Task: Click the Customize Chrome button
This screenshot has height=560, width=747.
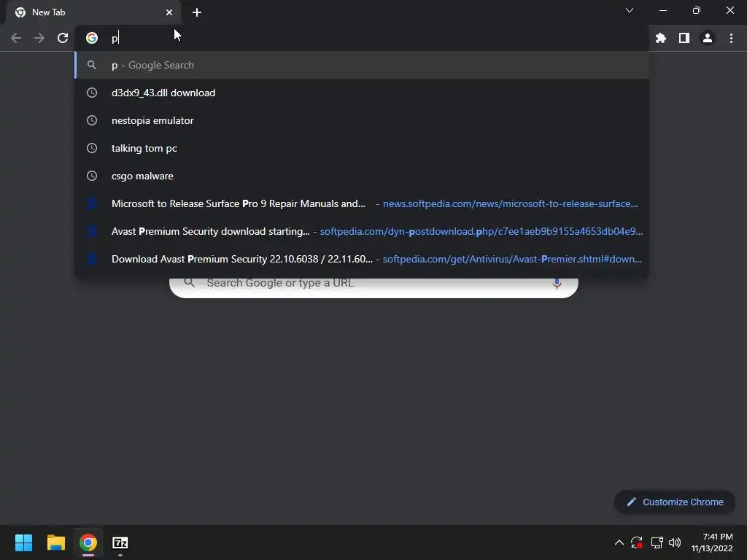Action: 675,502
